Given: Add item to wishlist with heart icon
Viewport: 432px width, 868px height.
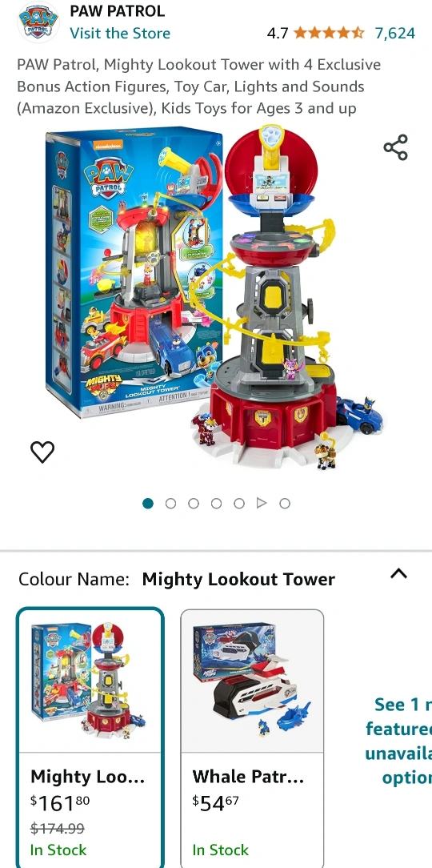Looking at the screenshot, I should coord(42,452).
